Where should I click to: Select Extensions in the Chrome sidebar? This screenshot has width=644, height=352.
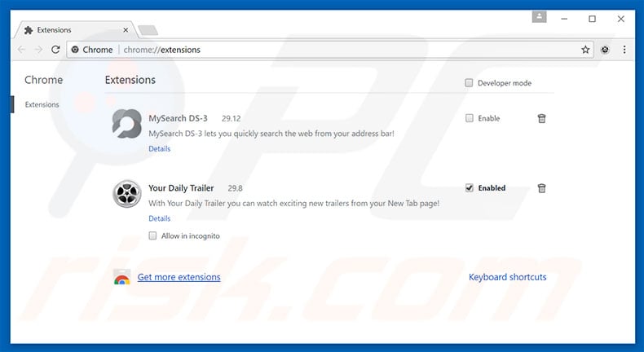[42, 105]
